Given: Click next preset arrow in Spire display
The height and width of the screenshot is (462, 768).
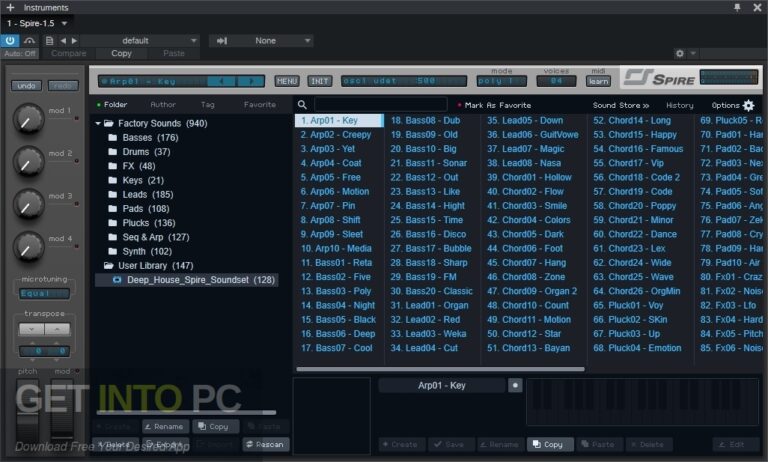Looking at the screenshot, I should (x=251, y=81).
